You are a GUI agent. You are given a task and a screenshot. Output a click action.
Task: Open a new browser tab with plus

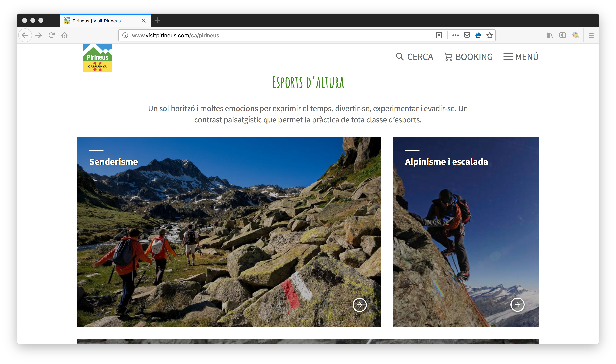[158, 21]
